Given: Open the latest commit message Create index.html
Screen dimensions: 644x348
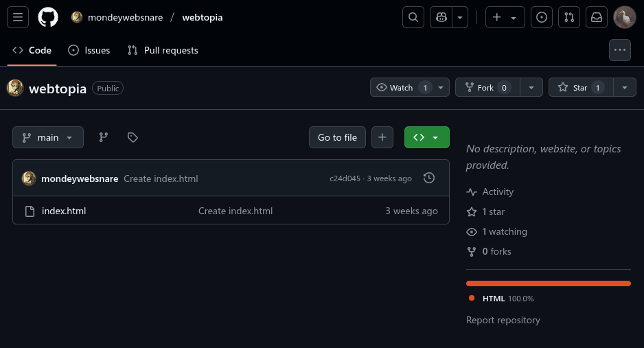Looking at the screenshot, I should [161, 178].
